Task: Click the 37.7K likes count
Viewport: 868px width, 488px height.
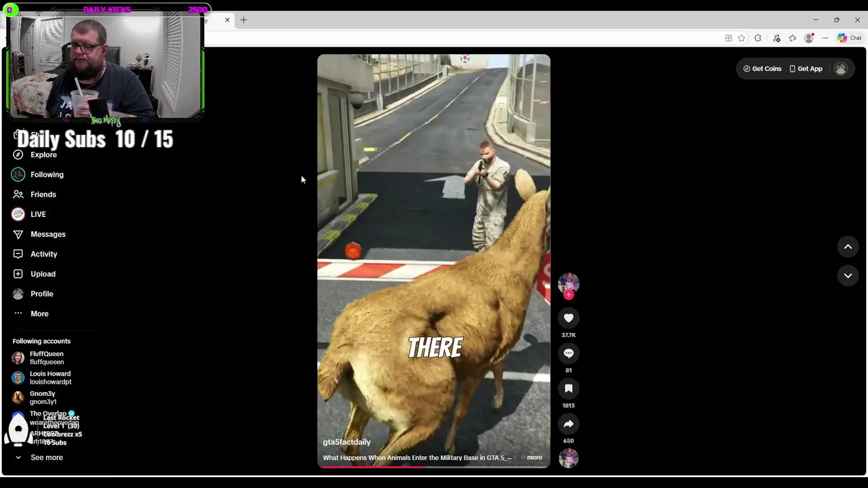Action: coord(568,335)
